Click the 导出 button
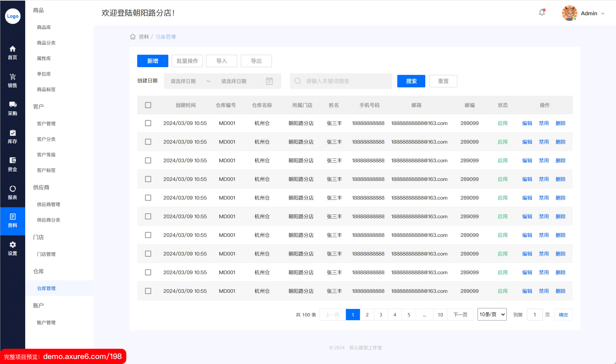 coord(256,61)
